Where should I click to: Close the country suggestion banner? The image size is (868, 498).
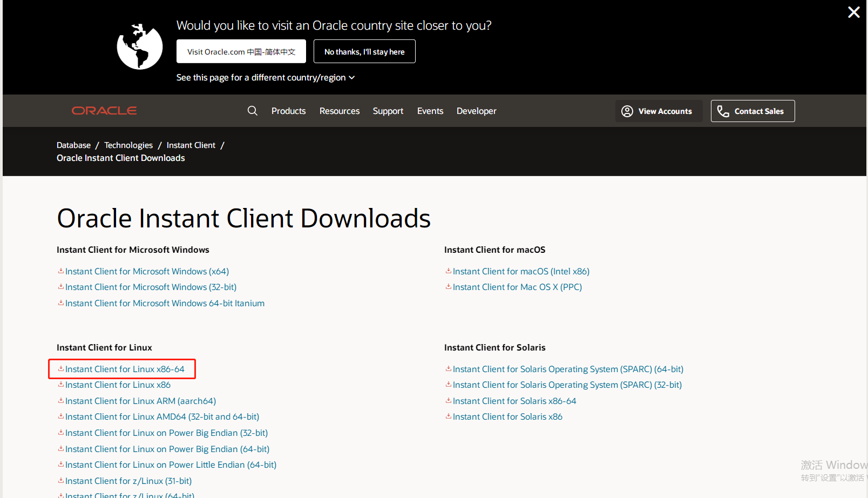click(853, 12)
